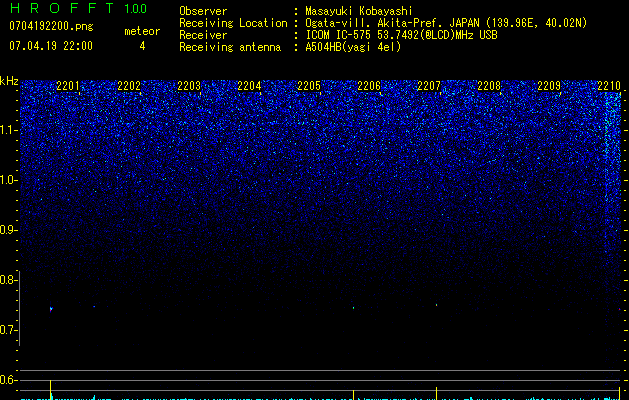Click the Observer label
The image size is (629, 400).
point(203,11)
